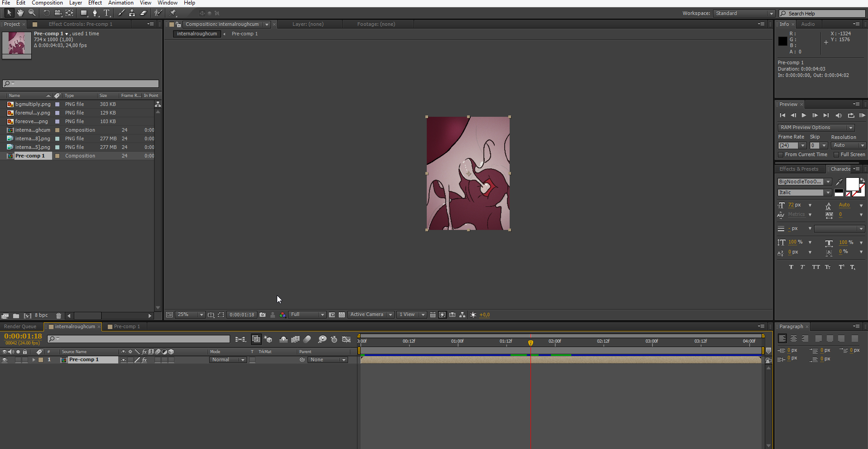Screen dimensions: 868x449
Task: Select the Puppet Pin tool
Action: (173, 13)
